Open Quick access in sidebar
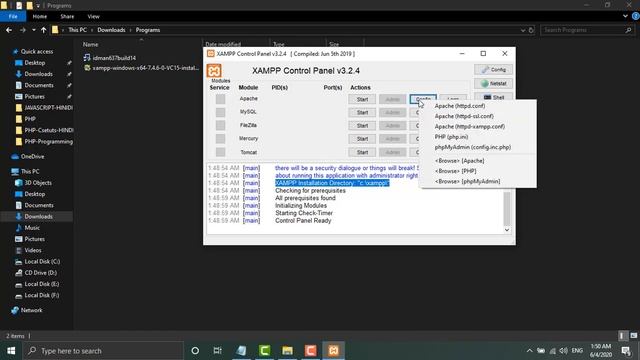The image size is (640, 360). 36,51
